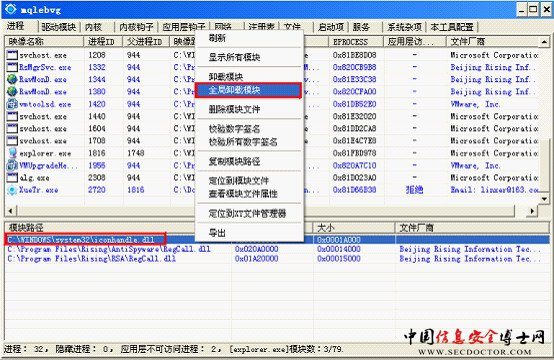Switch to the 内核钩子 tab

[x=136, y=27]
